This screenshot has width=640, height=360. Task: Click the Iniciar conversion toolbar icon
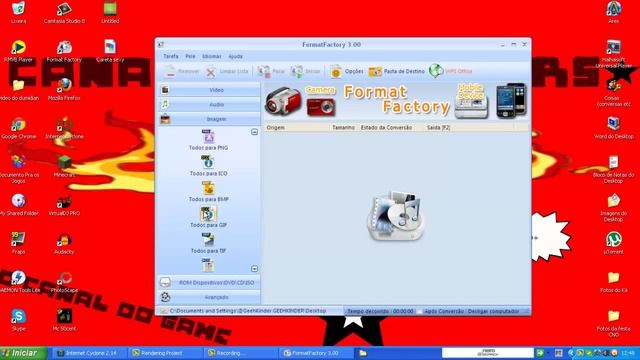(x=297, y=71)
